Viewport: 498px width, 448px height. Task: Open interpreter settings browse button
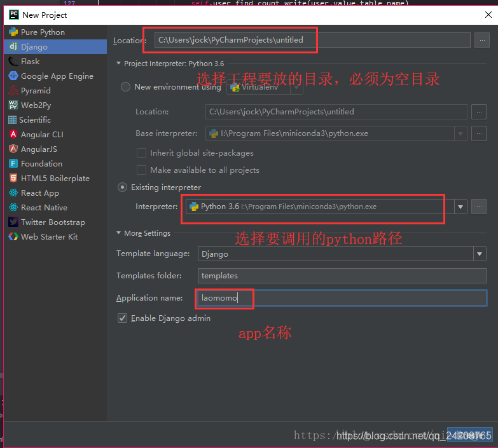click(x=479, y=207)
